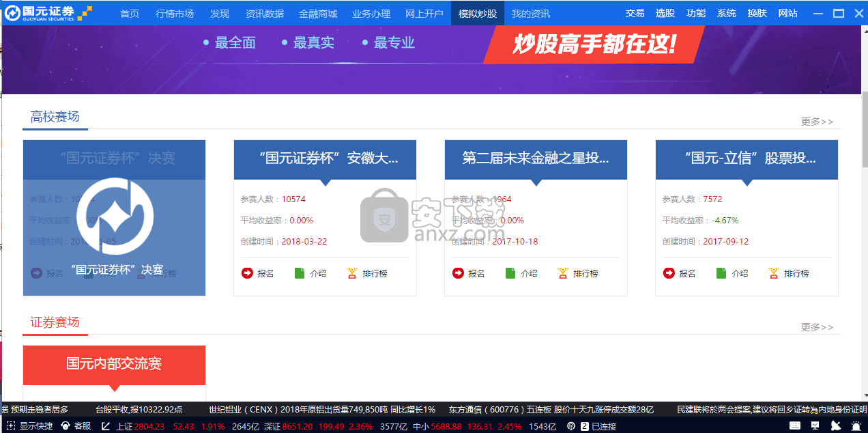Click the 客服 headset icon
Screen dimensions: 868x433
(65, 426)
